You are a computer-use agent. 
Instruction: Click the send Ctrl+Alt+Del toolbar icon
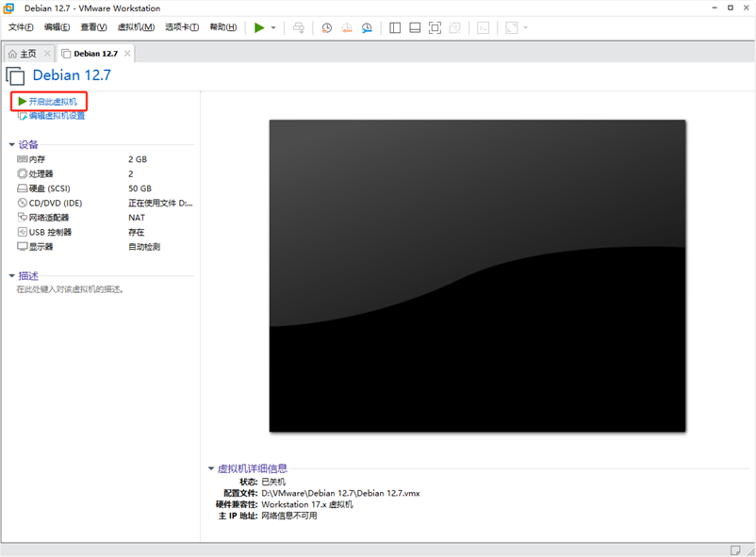[x=299, y=28]
